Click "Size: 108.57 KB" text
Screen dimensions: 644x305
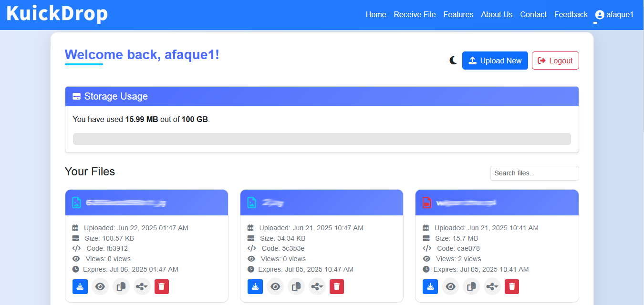(109, 238)
